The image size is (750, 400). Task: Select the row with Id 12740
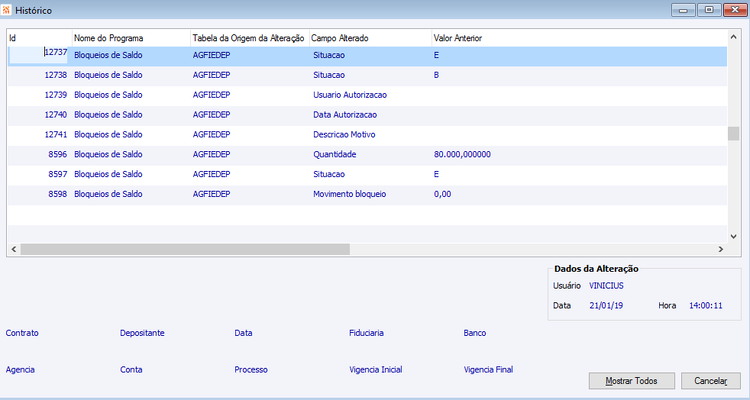point(367,115)
